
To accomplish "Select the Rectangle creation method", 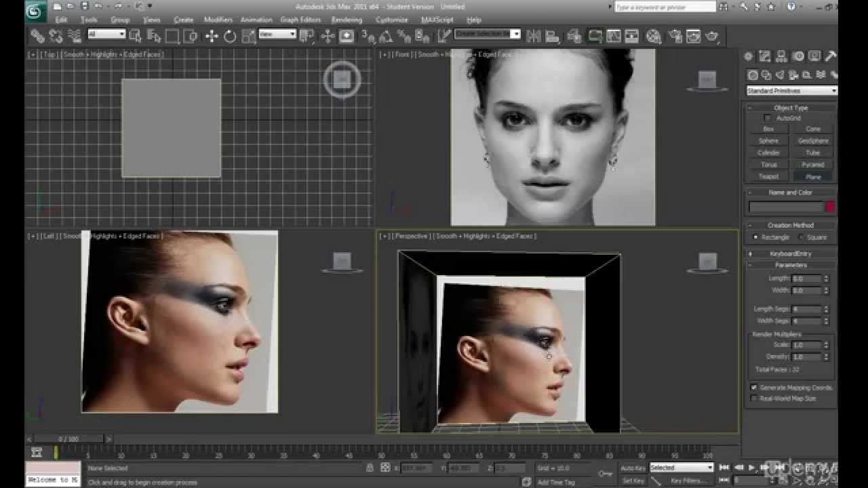I will click(x=756, y=237).
